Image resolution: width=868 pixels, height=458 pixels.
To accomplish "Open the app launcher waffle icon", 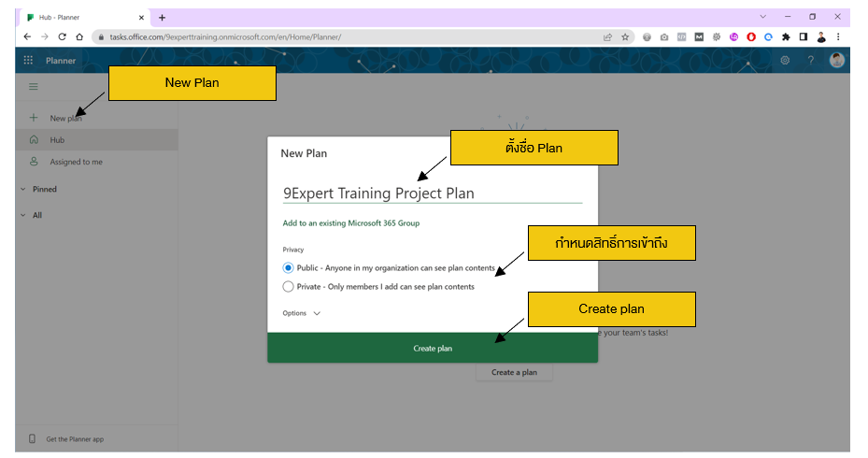I will [28, 61].
